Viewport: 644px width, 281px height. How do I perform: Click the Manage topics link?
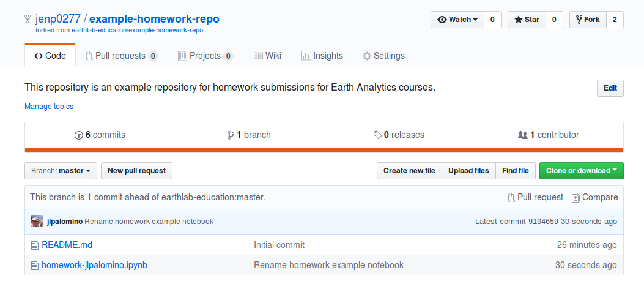coord(49,106)
